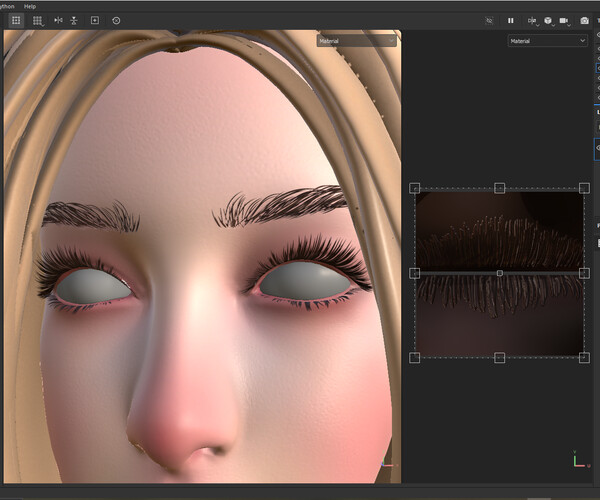
Task: Click the vertical mirror icon
Action: point(74,21)
